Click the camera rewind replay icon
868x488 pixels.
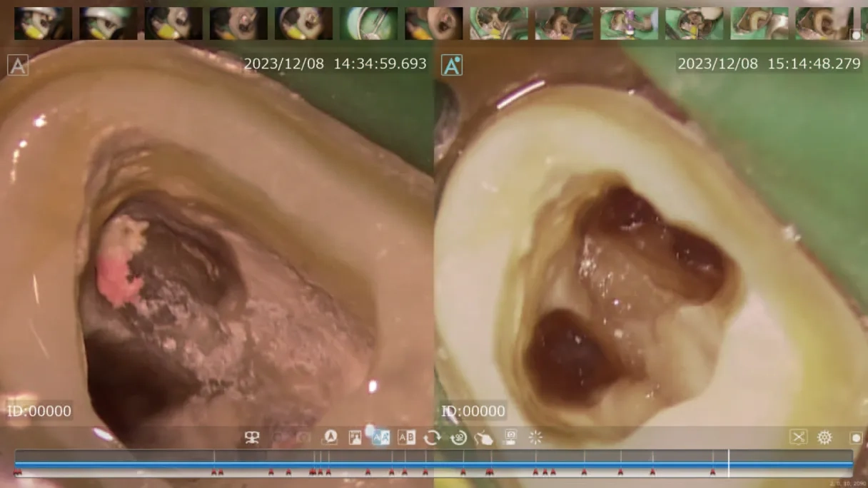point(458,437)
